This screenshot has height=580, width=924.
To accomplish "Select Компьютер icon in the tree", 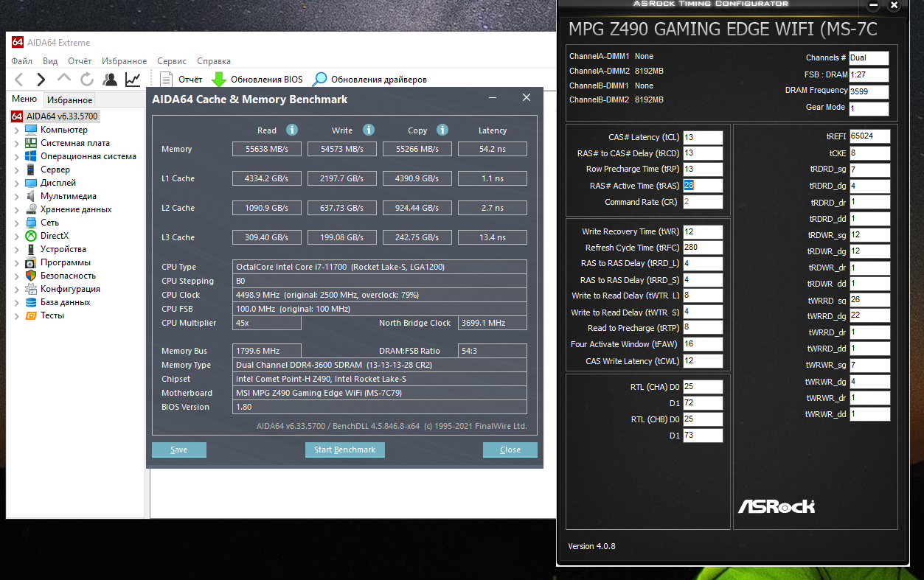I will (30, 130).
